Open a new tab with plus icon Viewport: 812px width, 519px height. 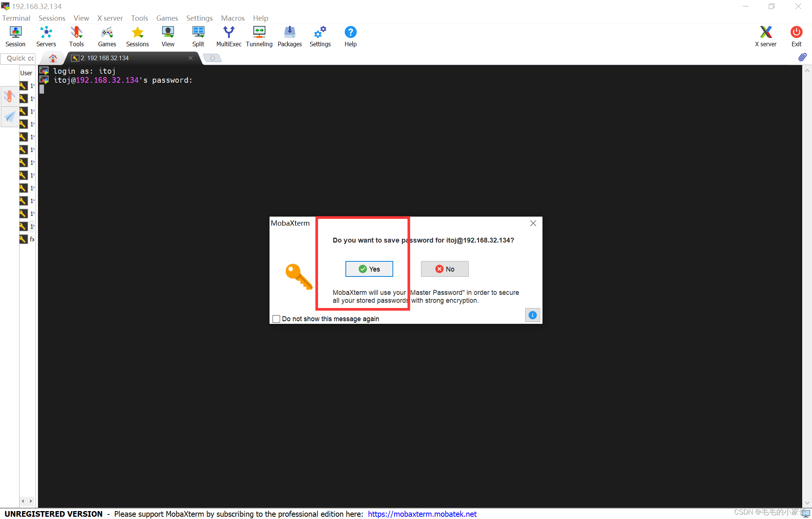[212, 58]
